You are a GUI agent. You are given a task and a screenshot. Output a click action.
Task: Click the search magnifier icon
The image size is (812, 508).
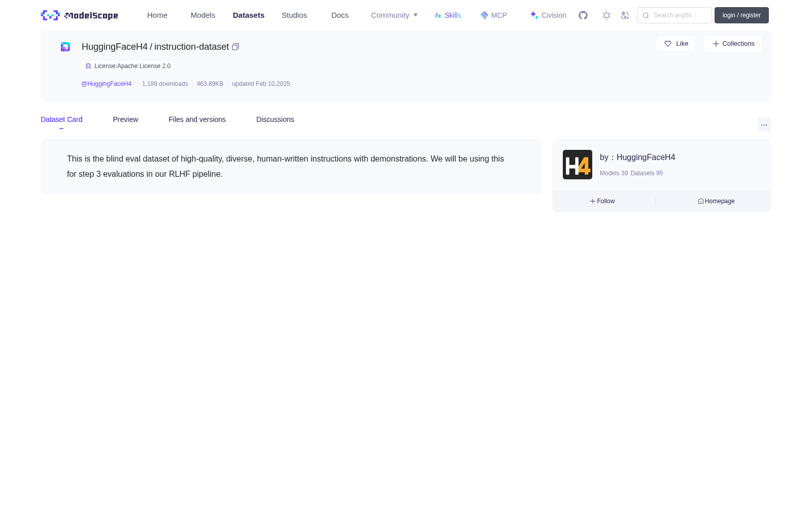(646, 15)
